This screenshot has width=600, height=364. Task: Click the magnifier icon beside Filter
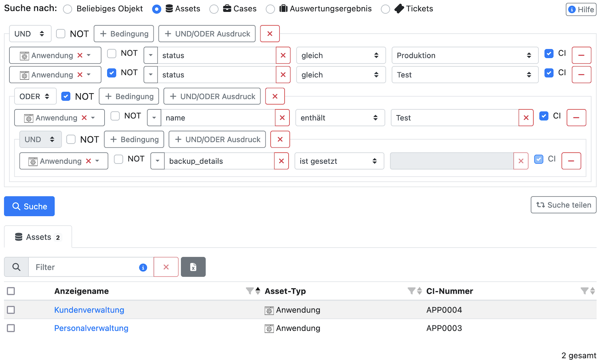pos(16,267)
